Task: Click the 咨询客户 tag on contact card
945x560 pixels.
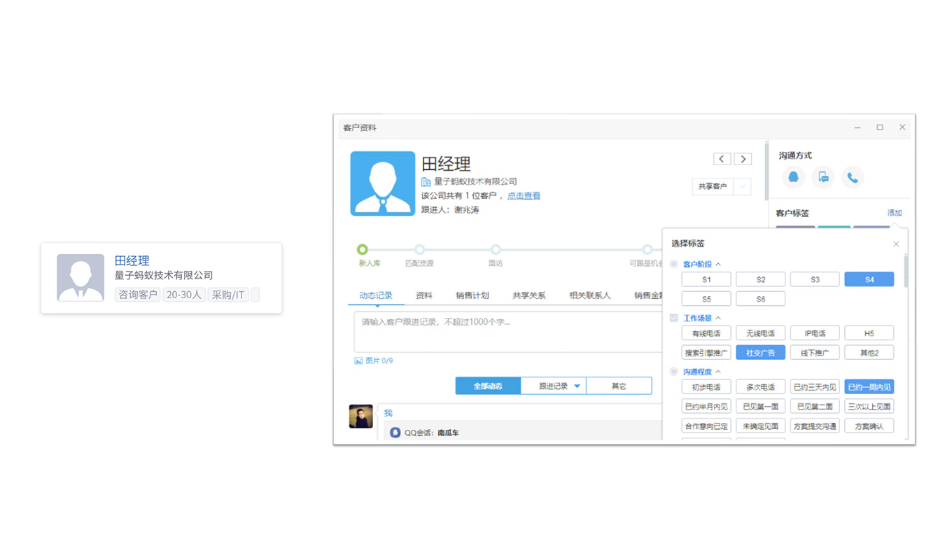Action: 138,295
